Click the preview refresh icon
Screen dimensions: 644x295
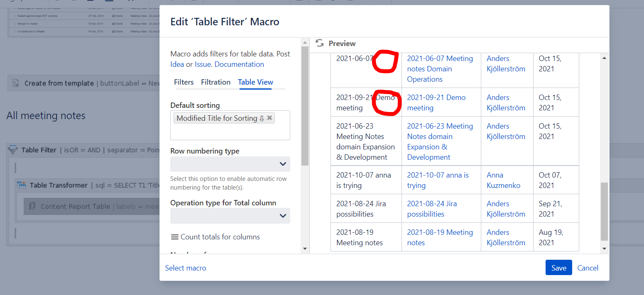[319, 43]
